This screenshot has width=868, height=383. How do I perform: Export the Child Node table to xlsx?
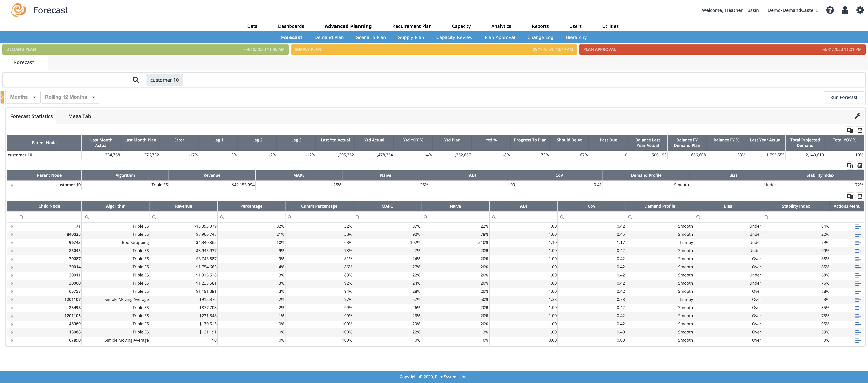tap(860, 196)
